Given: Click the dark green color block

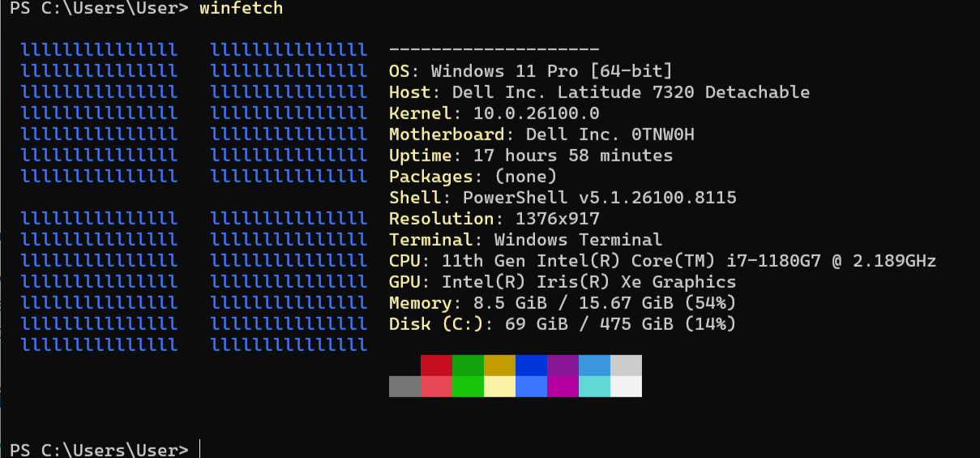Looking at the screenshot, I should pyautogui.click(x=468, y=366).
